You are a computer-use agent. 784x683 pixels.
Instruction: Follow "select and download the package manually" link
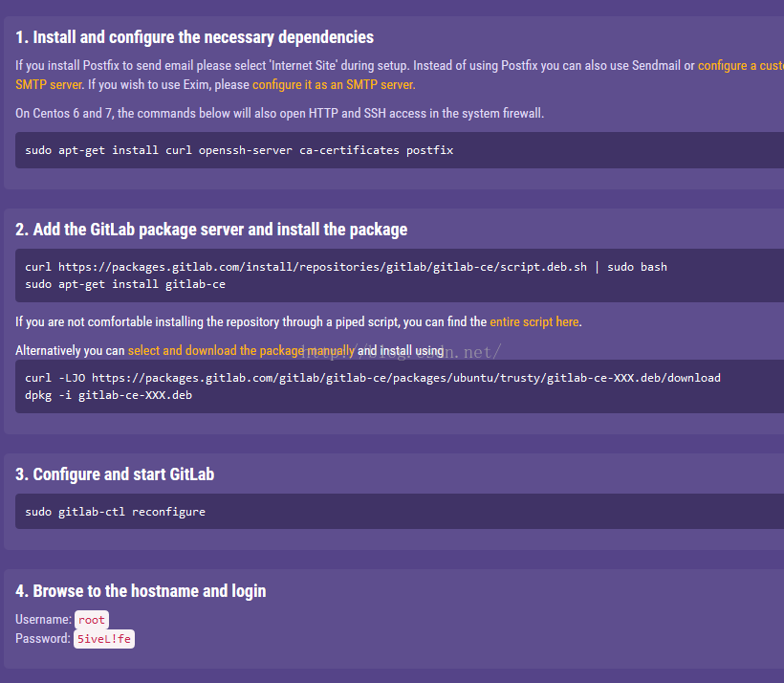click(x=241, y=350)
